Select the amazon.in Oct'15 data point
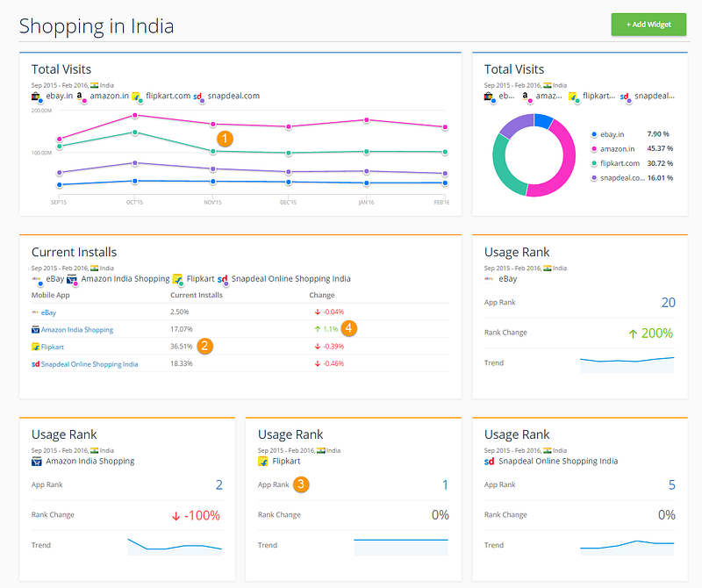Screen dimensions: 702x588 135,116
